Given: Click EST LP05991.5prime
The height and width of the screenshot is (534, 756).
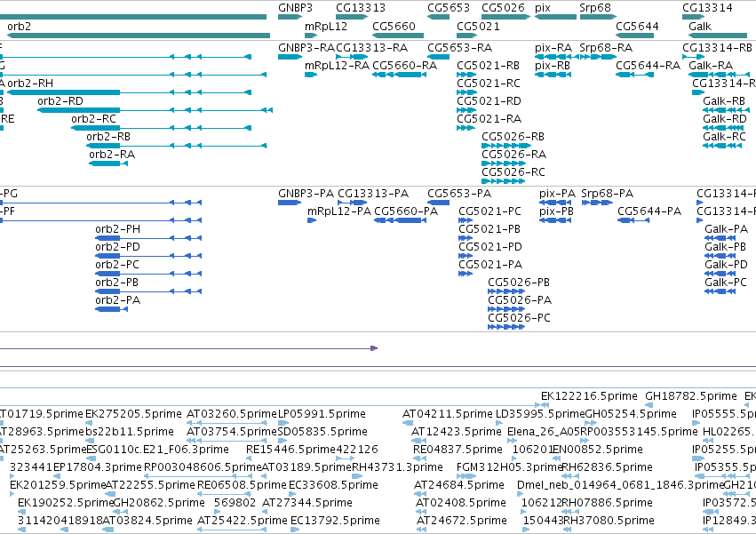Looking at the screenshot, I should tap(322, 414).
